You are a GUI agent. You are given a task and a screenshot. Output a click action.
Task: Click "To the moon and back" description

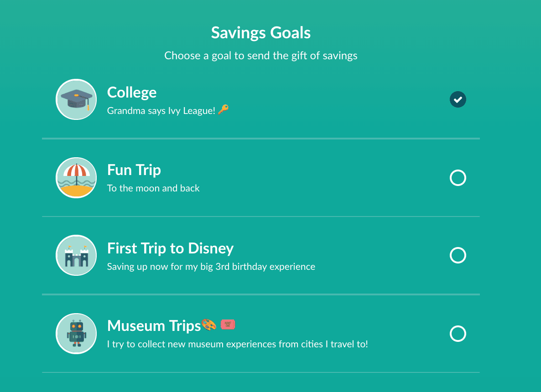coord(153,188)
